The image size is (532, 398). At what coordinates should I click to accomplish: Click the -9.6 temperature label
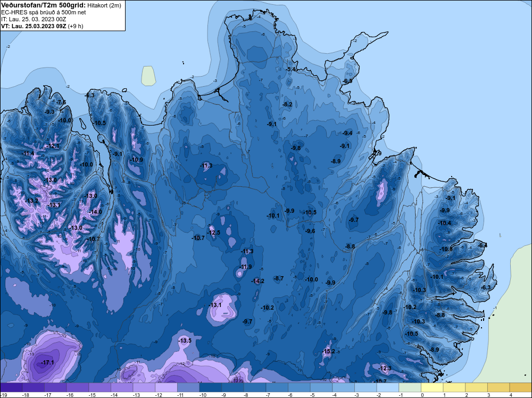(x=310, y=231)
